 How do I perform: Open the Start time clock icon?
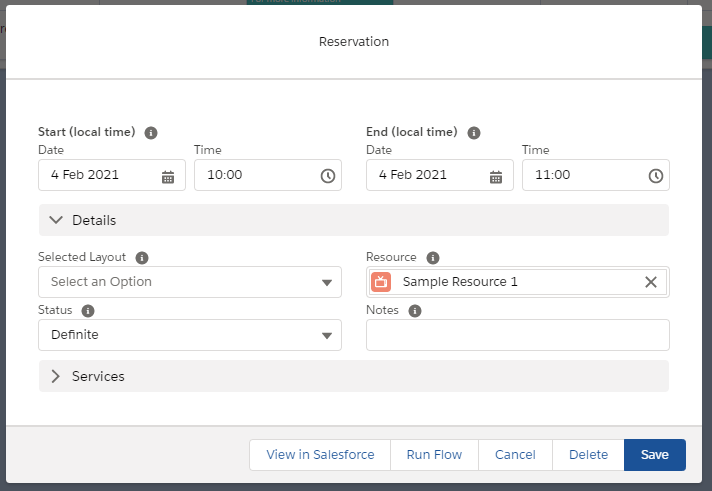pyautogui.click(x=327, y=176)
